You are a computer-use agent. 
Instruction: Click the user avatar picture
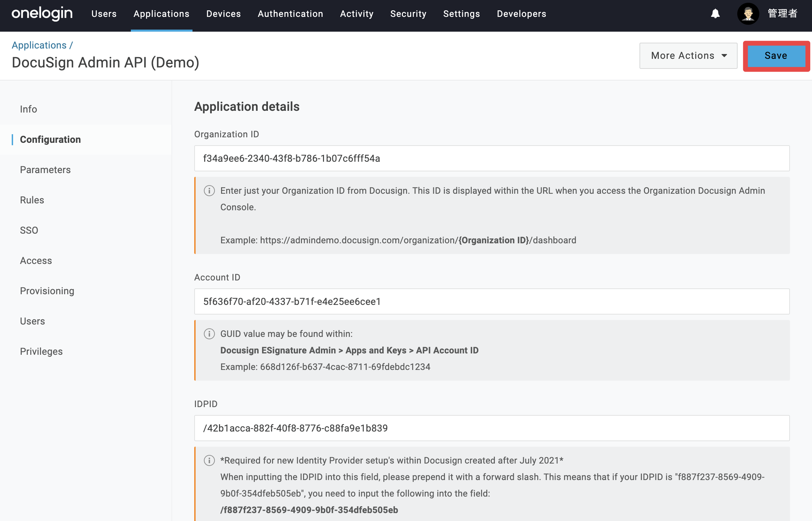pyautogui.click(x=748, y=14)
